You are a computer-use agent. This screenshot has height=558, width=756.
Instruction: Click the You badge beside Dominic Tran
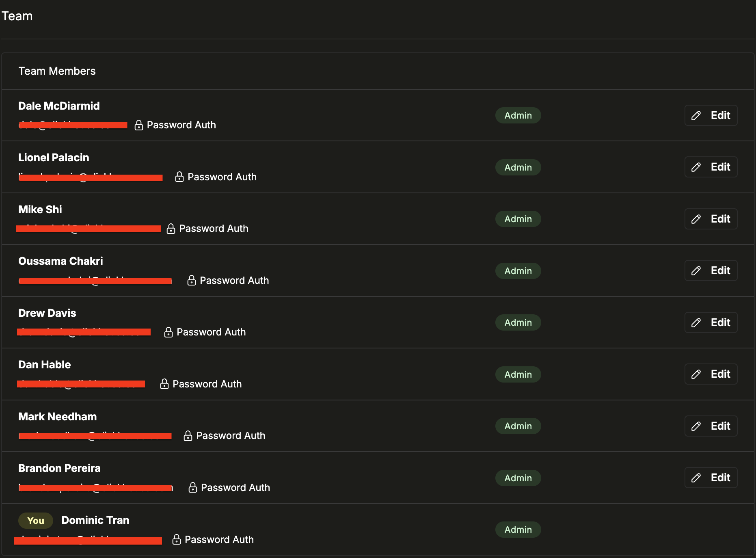click(36, 520)
